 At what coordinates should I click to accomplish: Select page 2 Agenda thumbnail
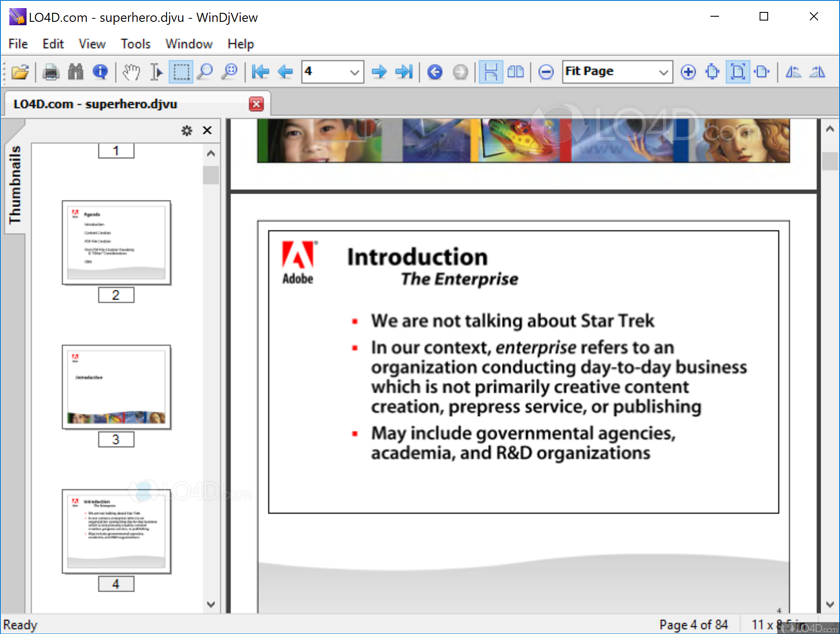(116, 243)
